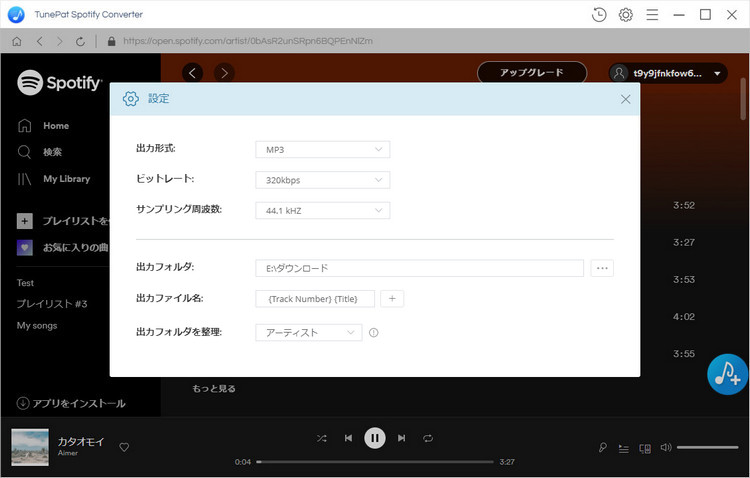Open 出力フォルダを整理 アーティスト dropdown

pyautogui.click(x=309, y=333)
